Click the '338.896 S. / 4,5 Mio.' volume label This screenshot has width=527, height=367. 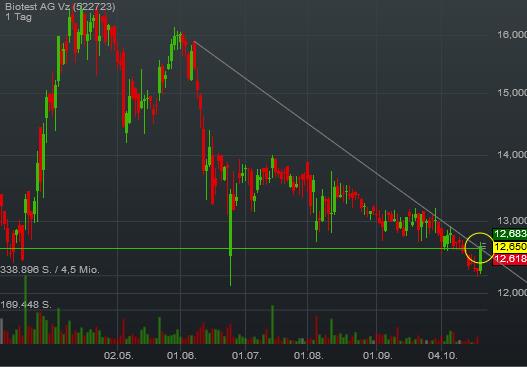[50, 270]
